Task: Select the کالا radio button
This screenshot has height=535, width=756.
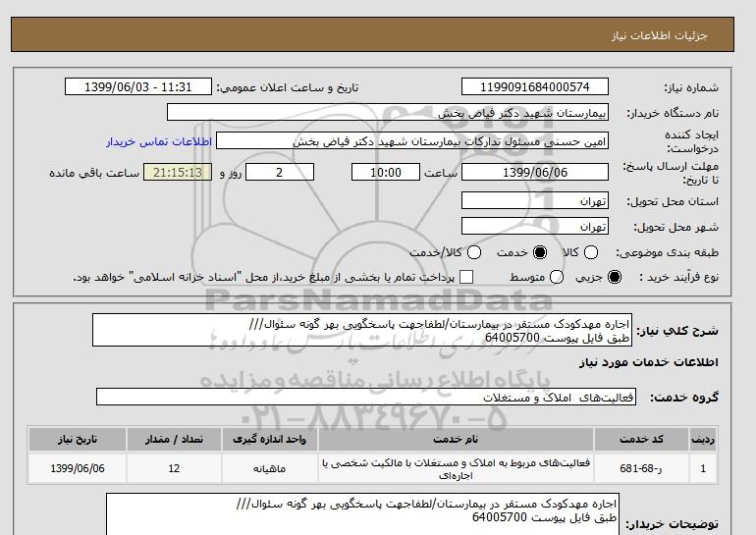Action: [591, 252]
